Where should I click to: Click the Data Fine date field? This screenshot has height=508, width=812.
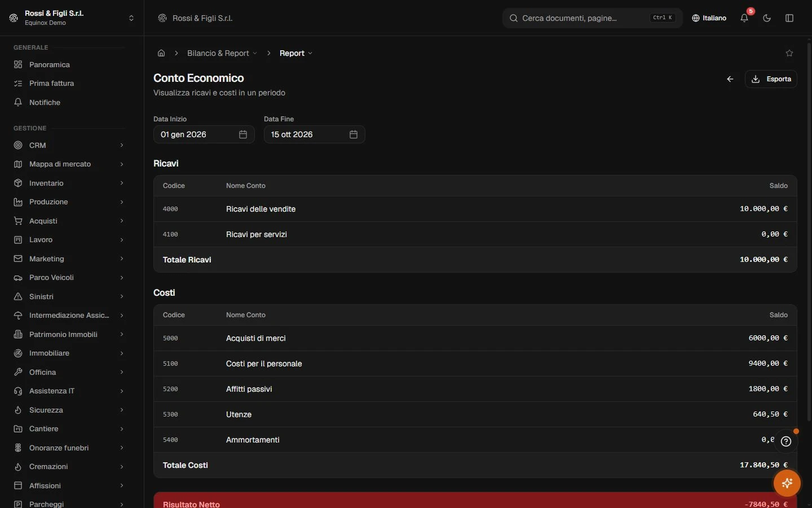[315, 134]
